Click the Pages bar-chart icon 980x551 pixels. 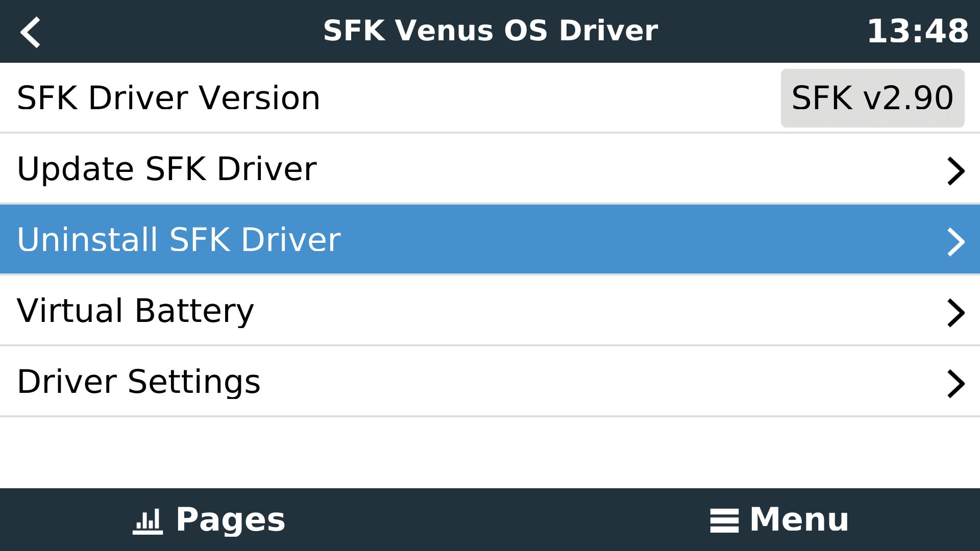tap(148, 521)
